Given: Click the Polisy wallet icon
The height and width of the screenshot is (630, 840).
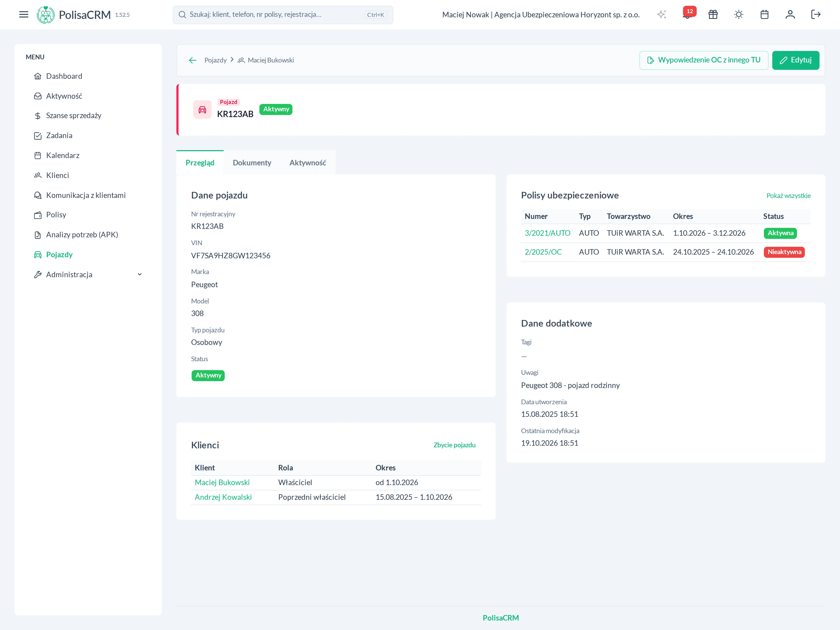Looking at the screenshot, I should pos(38,215).
